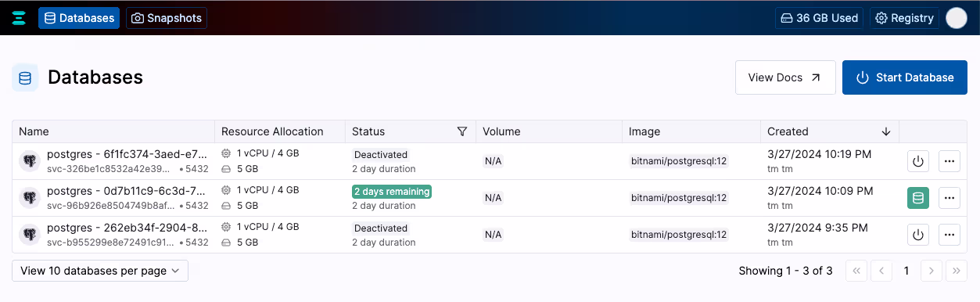
Task: Click green database icon for 0d7b11c9 row
Action: point(918,198)
